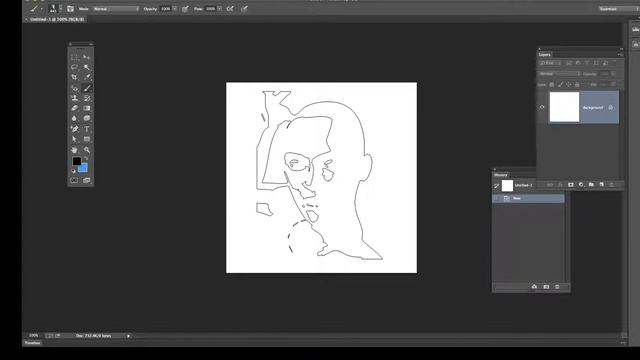Image resolution: width=640 pixels, height=360 pixels.
Task: Create a new history snapshot
Action: coord(546,287)
